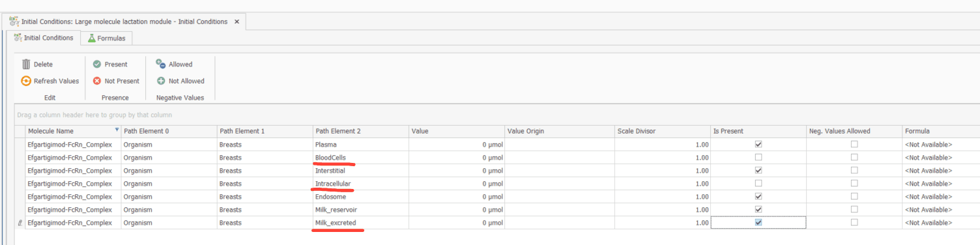Check Is Present for the BloodCells row
The width and height of the screenshot is (980, 245).
point(758,157)
